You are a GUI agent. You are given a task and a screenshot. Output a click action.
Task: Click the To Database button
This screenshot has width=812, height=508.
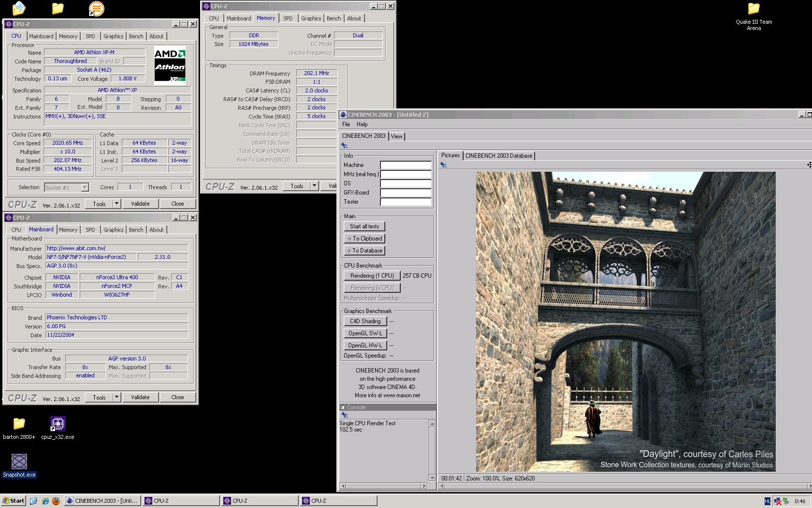(x=364, y=251)
